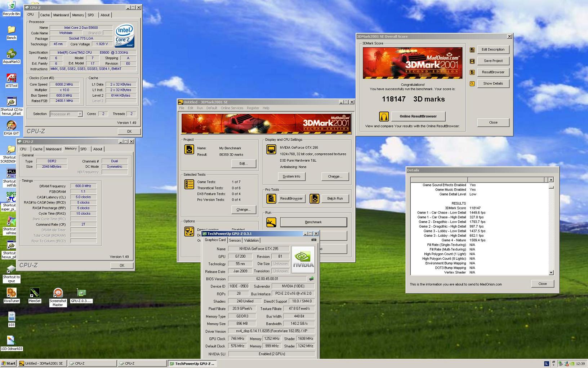The height and width of the screenshot is (368, 588).
Task: Click the Display settings monitor icon in 3DMark2001
Action: pyautogui.click(x=271, y=149)
